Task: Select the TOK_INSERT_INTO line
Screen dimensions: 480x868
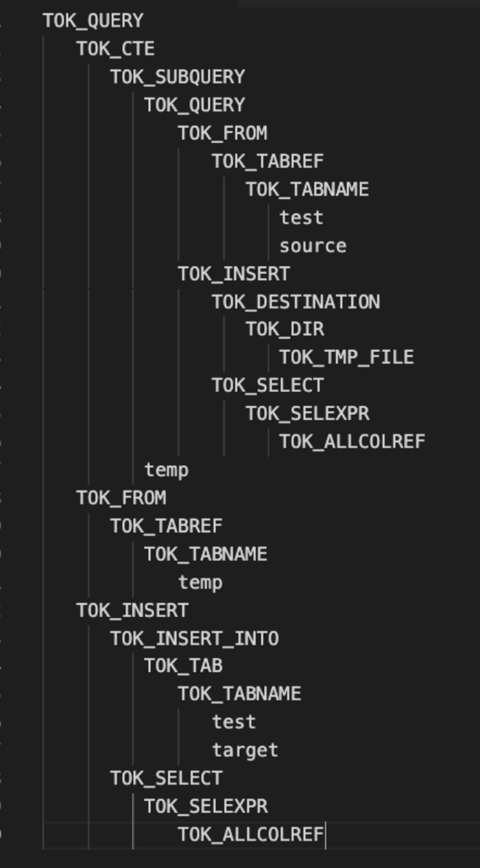Action: (x=194, y=638)
